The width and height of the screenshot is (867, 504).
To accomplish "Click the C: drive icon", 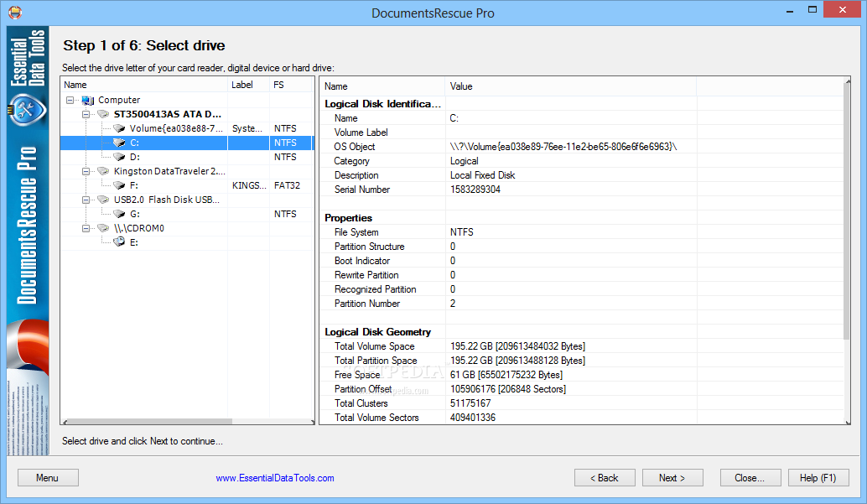I will click(x=119, y=143).
